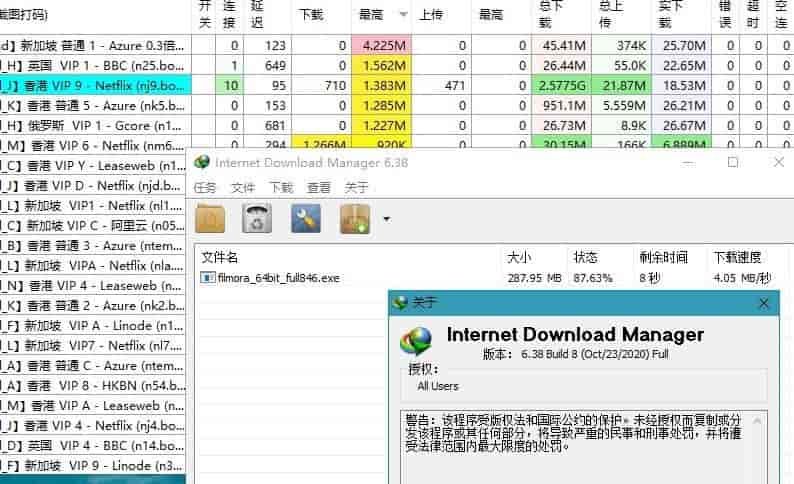This screenshot has width=794, height=484.
Task: Open the 关于 menu in IDM
Action: 356,188
